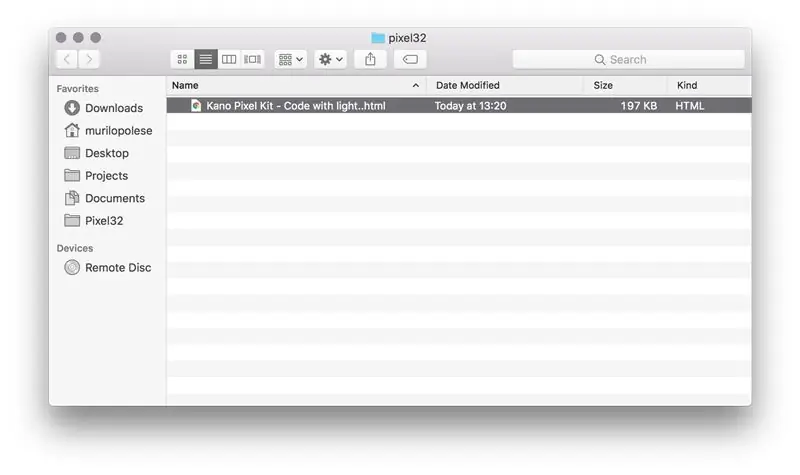Click the Documents sidebar icon
This screenshot has width=800, height=475.
point(72,197)
